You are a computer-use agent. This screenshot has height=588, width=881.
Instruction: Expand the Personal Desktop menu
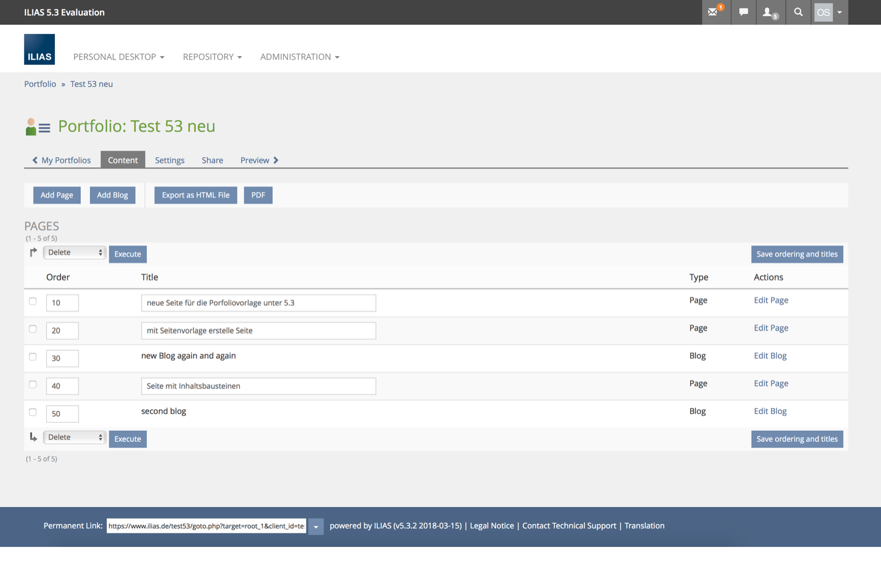point(119,57)
